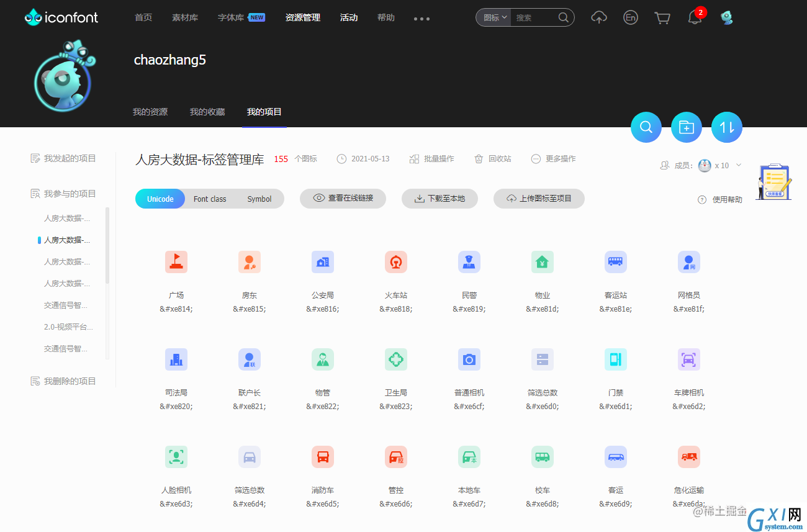Select the 校车 school bus icon

(543, 457)
